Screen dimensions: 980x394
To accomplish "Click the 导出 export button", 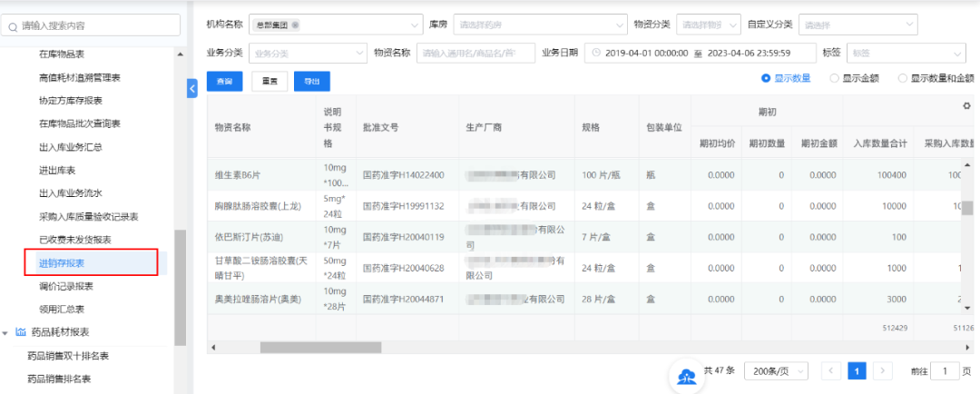I will pyautogui.click(x=311, y=82).
